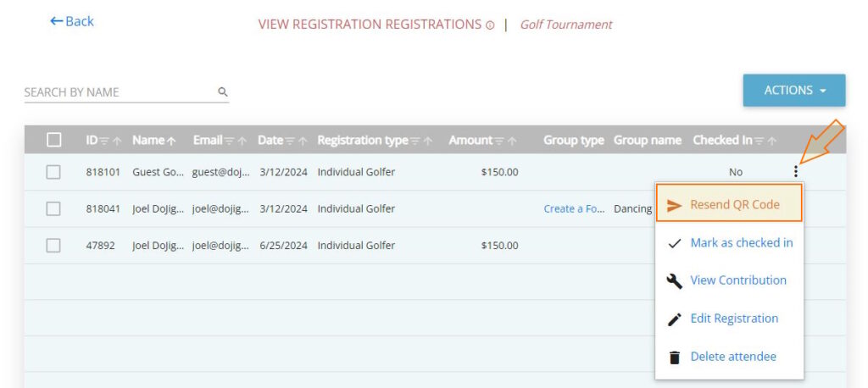
Task: Click the info icon beside View Registration title
Action: tap(490, 25)
